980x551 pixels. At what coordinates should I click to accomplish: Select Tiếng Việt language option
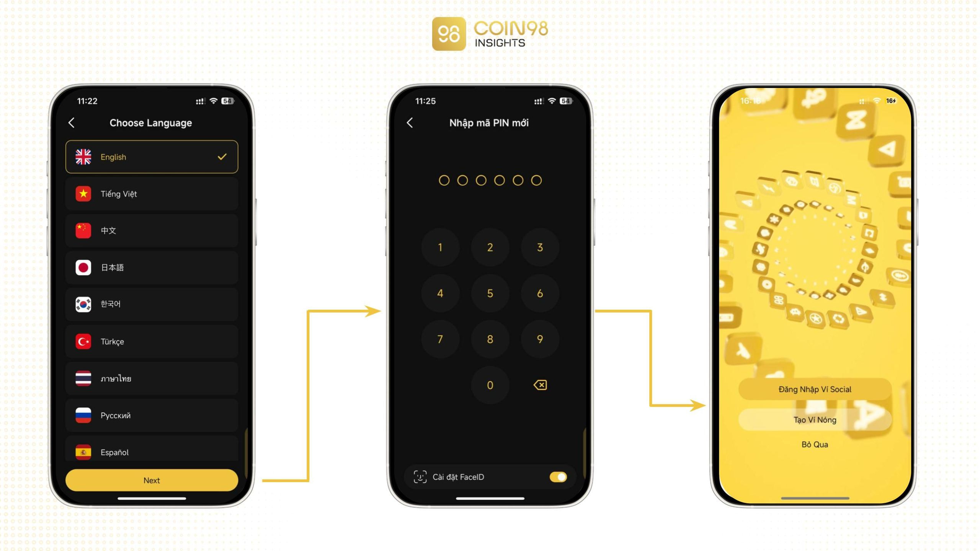click(152, 194)
